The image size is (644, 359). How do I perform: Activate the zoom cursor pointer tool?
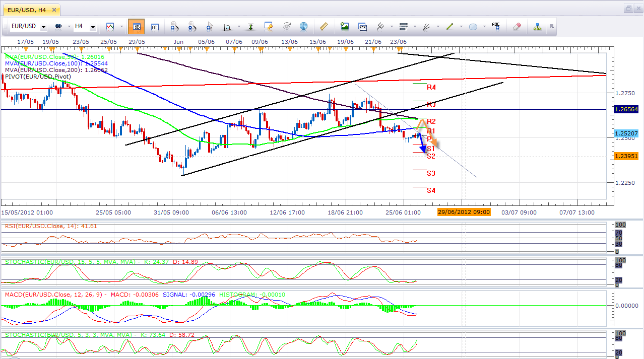tap(210, 26)
